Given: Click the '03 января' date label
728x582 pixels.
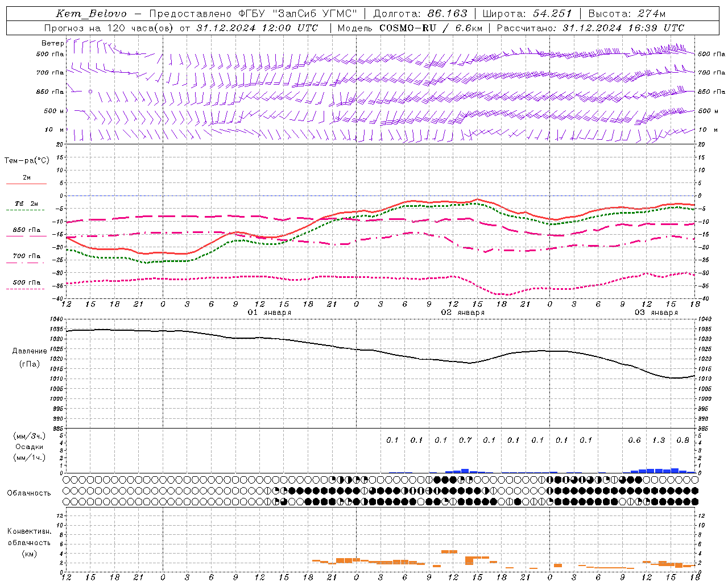Looking at the screenshot, I should (x=656, y=313).
